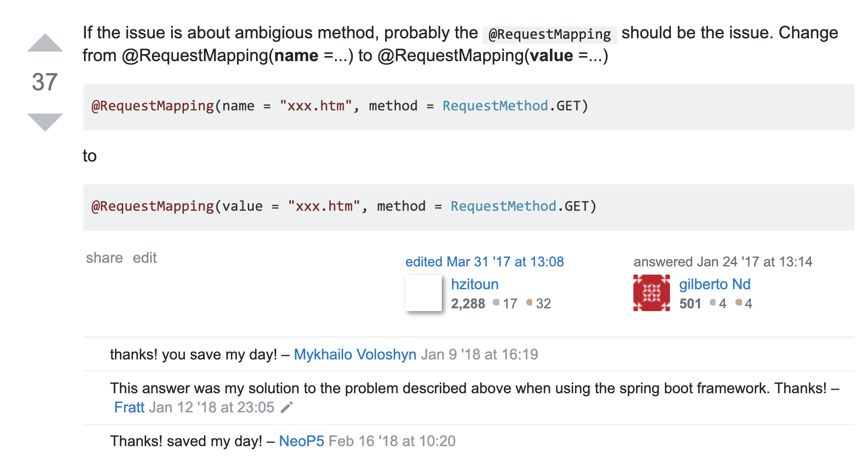This screenshot has height=458, width=868.
Task: Click the inline @RequestMapping code snippet
Action: pos(549,34)
